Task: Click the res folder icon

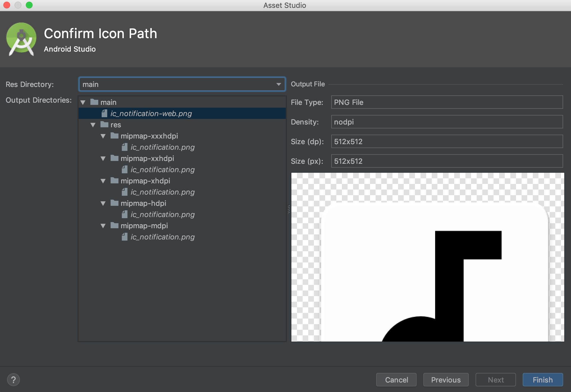Action: [x=104, y=124]
